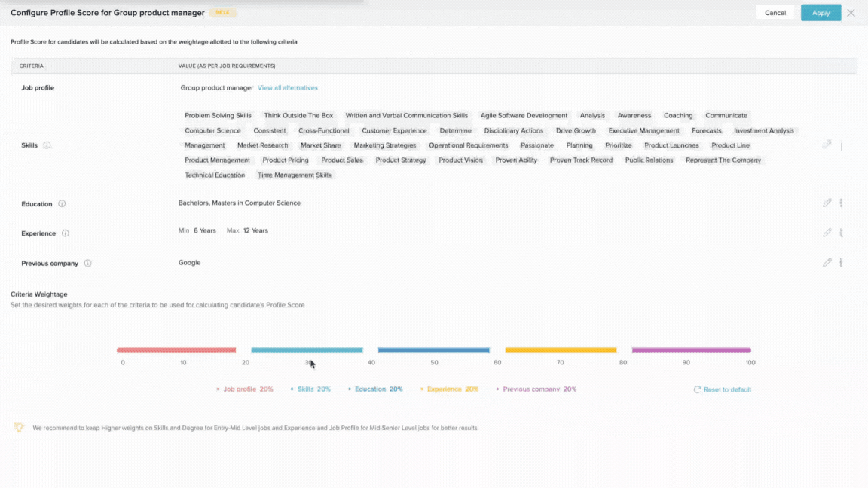The image size is (868, 488).
Task: Select the Time Management Skills tag
Action: (294, 175)
